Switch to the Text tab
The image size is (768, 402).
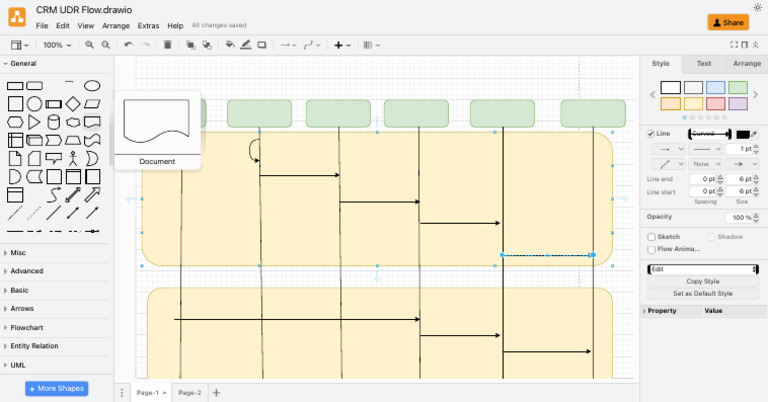[x=704, y=64]
